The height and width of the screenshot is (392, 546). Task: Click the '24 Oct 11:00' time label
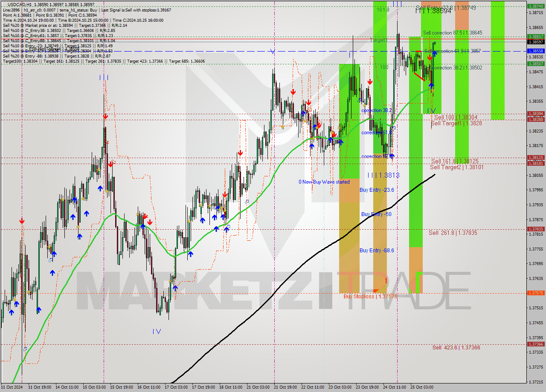click(x=395, y=387)
